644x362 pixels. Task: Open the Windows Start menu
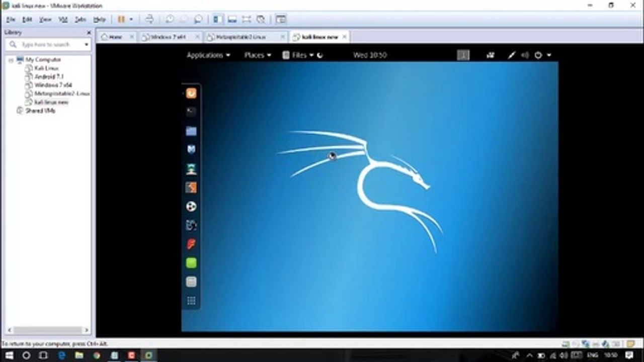pos(9,355)
